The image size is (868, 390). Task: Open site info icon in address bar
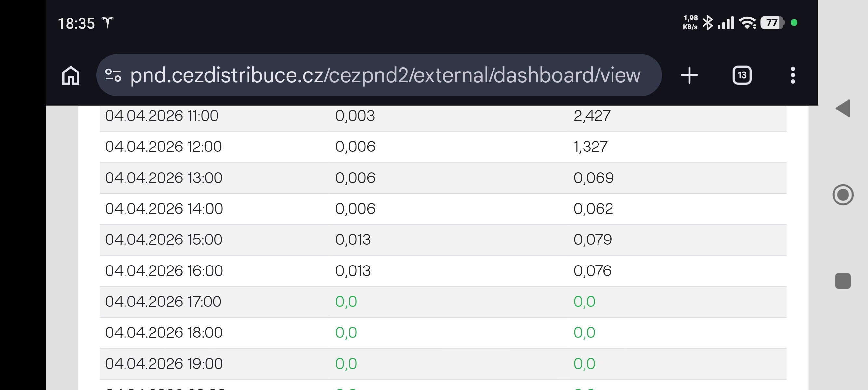pos(113,75)
